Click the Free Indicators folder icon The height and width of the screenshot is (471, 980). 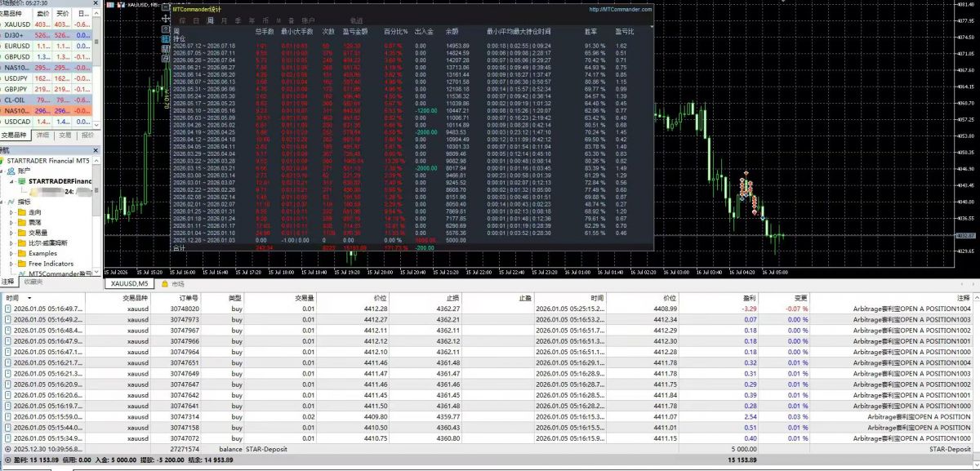[21, 264]
